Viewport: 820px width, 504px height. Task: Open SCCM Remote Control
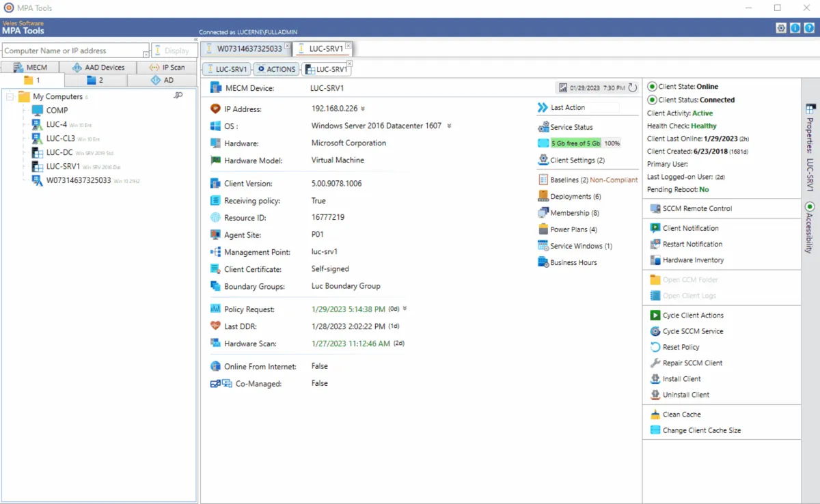696,208
